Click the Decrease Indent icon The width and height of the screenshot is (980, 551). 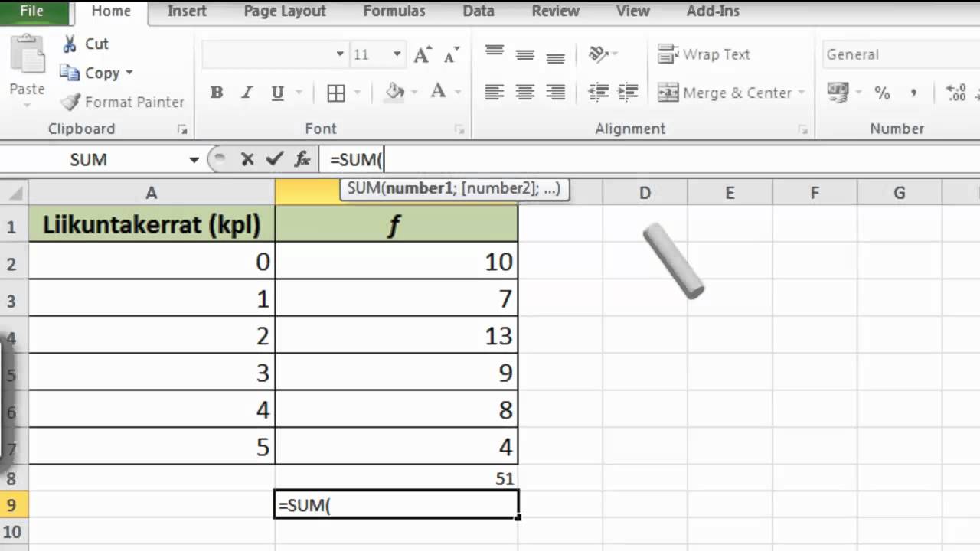[598, 93]
